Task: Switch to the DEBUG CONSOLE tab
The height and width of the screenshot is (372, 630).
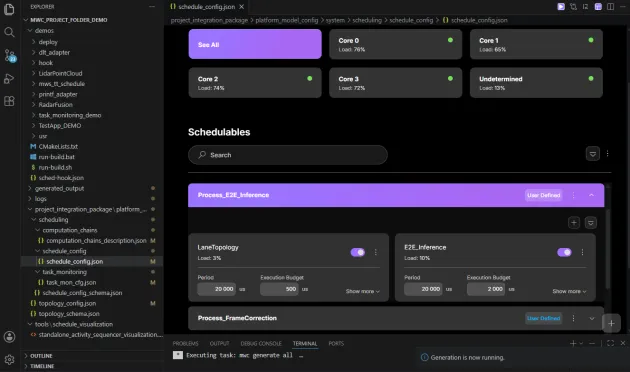Action: 261,343
